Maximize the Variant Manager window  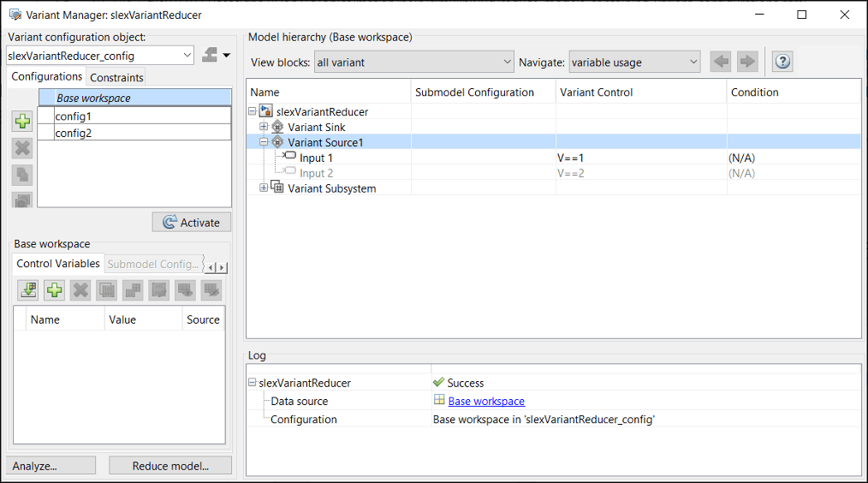click(x=801, y=15)
